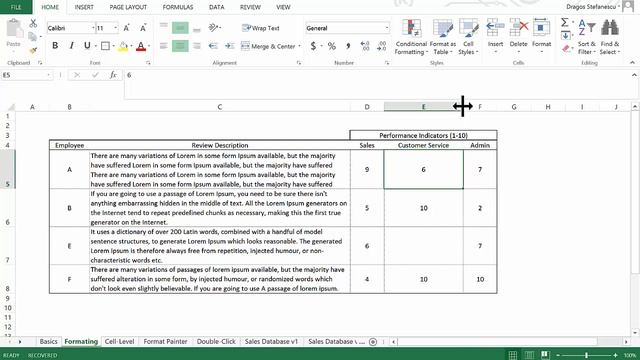Open the General number format dropdown
Viewport: 640px width, 360px height.
[387, 28]
